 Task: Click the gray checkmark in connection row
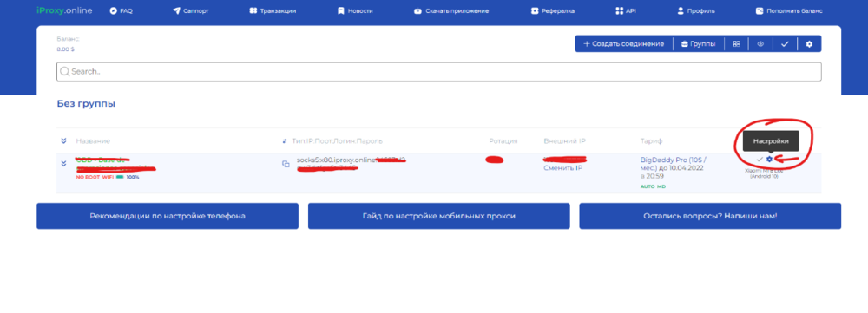(759, 160)
